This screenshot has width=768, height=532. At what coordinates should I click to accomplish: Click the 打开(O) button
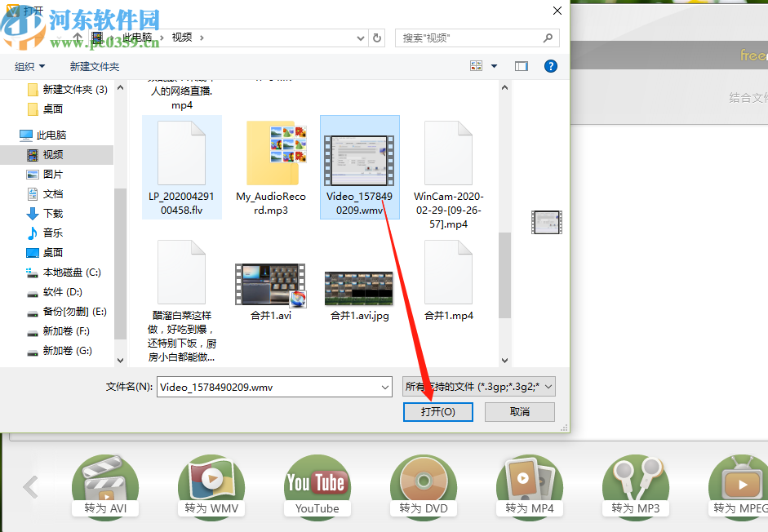pyautogui.click(x=438, y=412)
